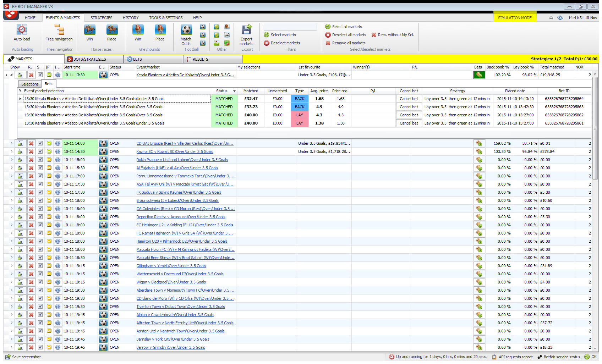
Task: Expand Al Fujairah market row
Action: [11, 168]
